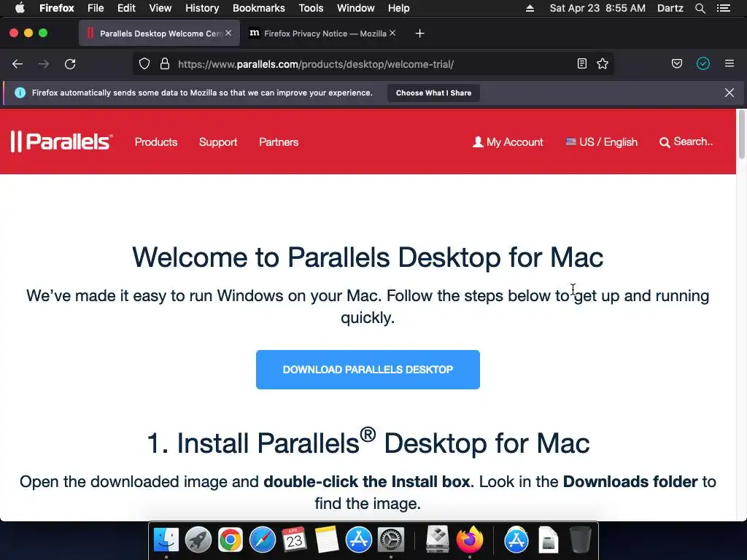Launch Safari from the Dock
Screen dimensions: 747x560
(x=263, y=540)
